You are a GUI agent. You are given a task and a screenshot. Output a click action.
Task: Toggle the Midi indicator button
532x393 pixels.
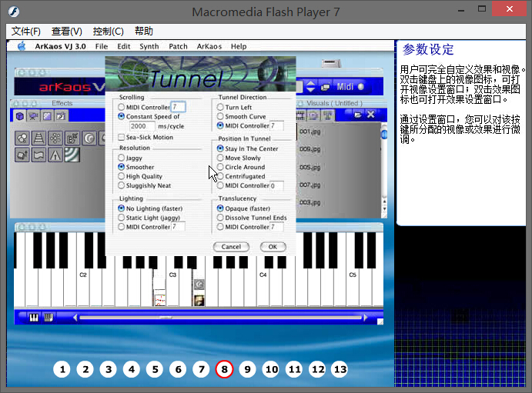pyautogui.click(x=361, y=87)
